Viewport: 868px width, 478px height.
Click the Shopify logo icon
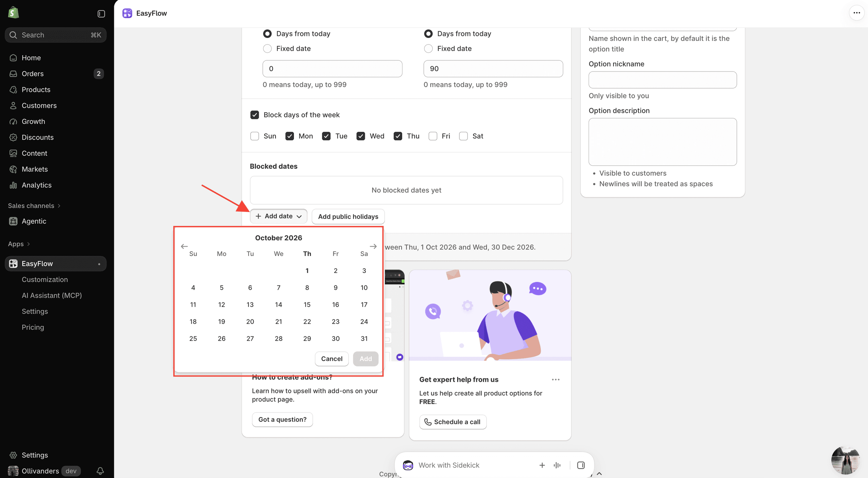(x=13, y=13)
